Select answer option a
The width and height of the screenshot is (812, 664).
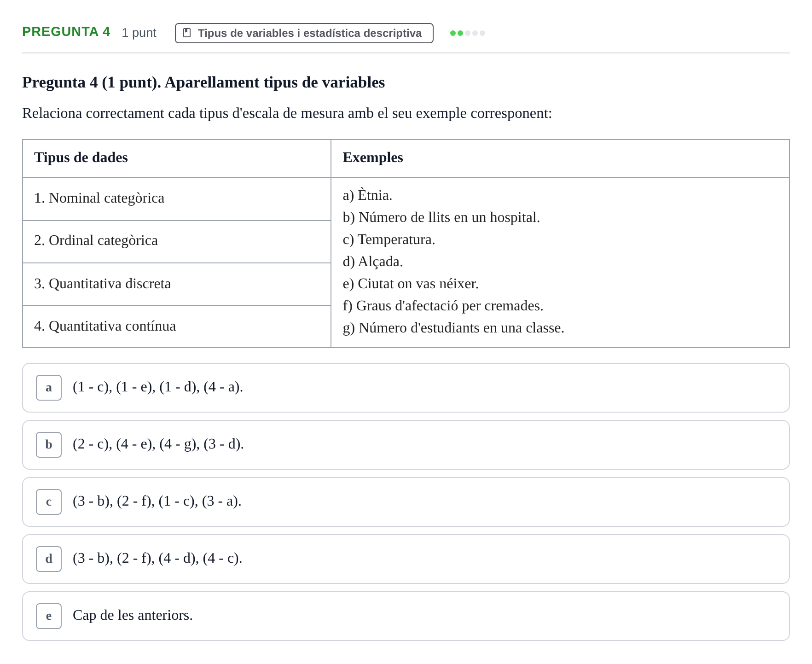pyautogui.click(x=406, y=387)
